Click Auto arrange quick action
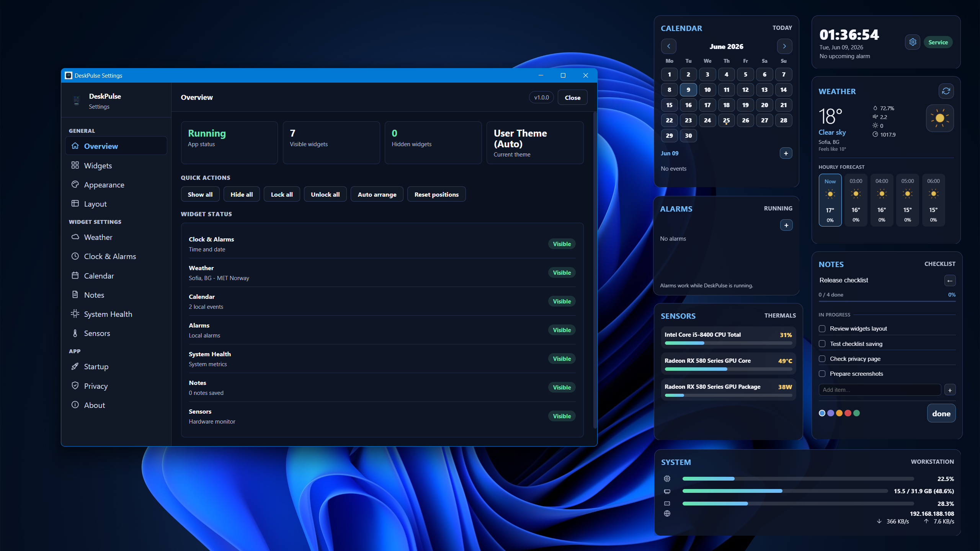980x551 pixels. (377, 194)
